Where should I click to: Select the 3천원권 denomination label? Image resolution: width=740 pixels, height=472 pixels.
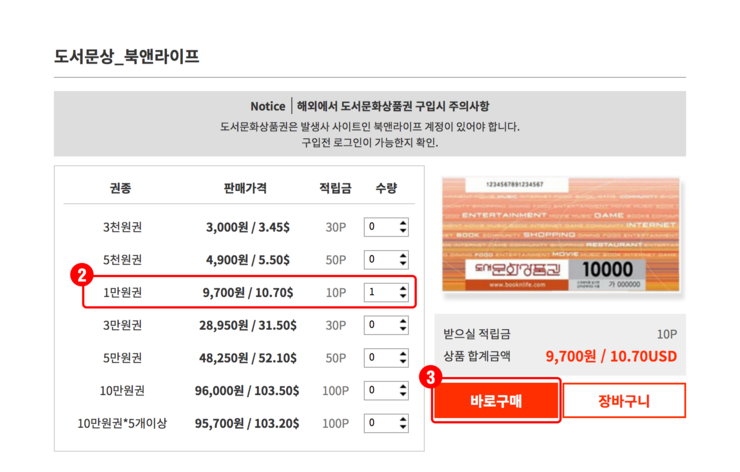pos(123,227)
